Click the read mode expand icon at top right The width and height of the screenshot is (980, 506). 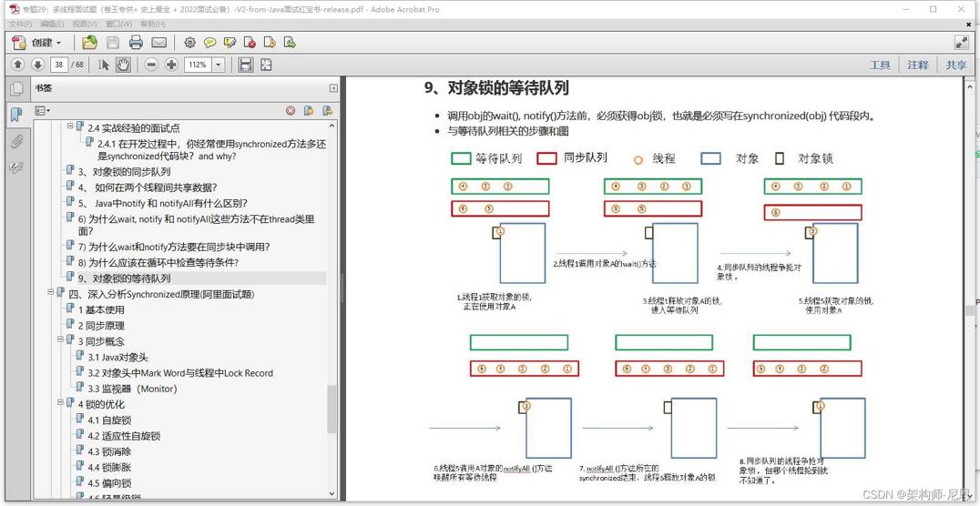click(961, 43)
